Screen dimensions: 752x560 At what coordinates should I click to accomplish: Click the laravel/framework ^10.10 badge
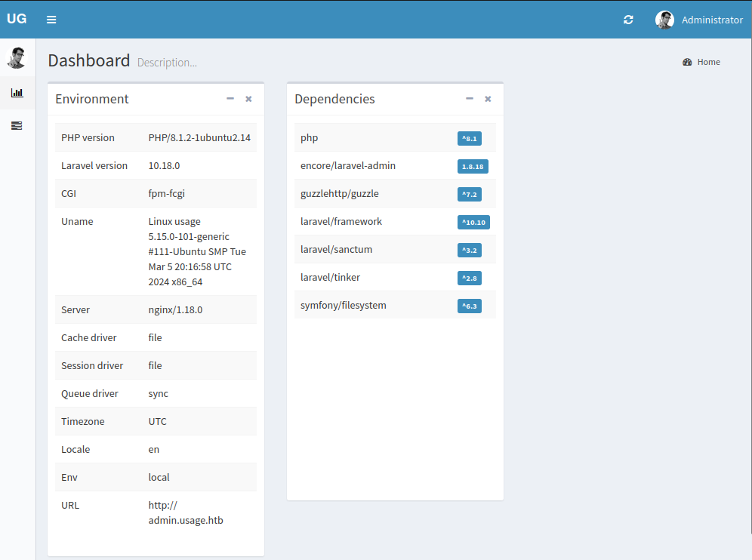coord(473,222)
